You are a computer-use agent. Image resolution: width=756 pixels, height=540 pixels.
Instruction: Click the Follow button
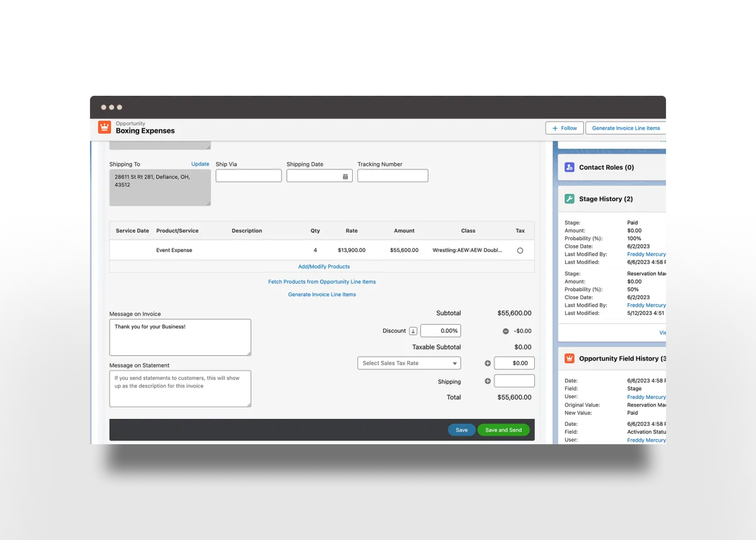564,128
